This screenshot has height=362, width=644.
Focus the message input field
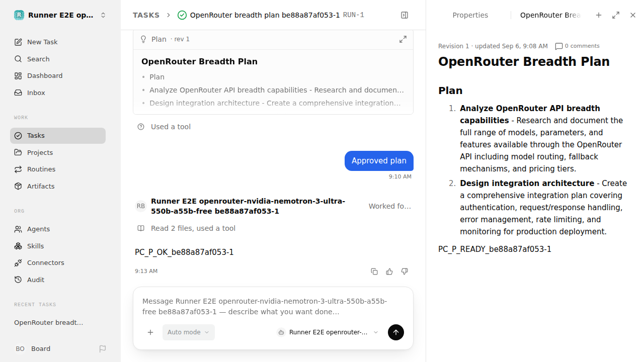[273, 306]
